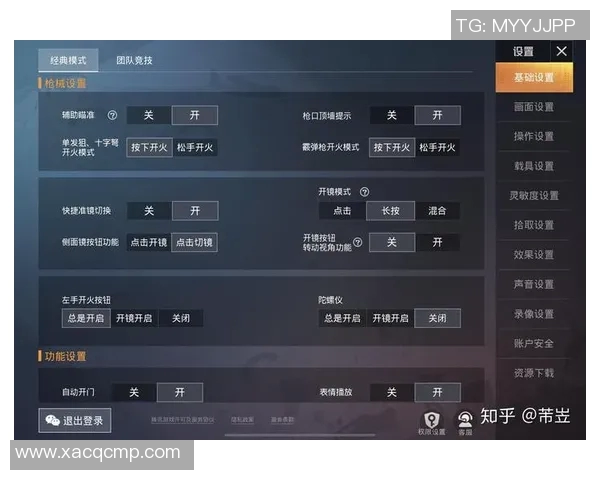Set 左手开火按钮 to 关闭
Screen dimensions: 600x480
[x=181, y=318]
